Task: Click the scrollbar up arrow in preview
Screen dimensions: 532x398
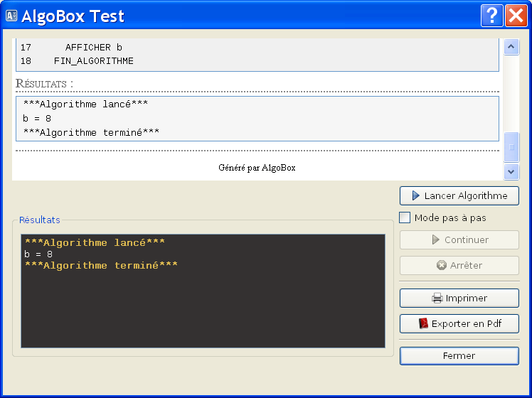Action: (x=511, y=47)
